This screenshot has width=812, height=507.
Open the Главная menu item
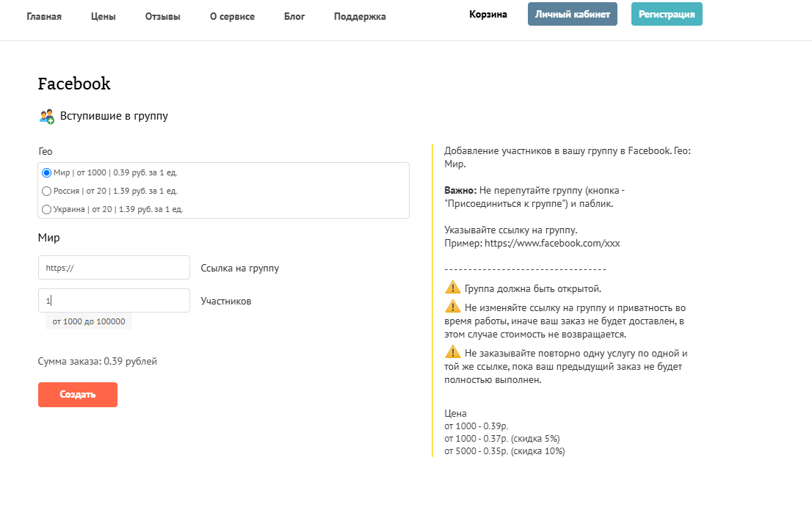[44, 17]
